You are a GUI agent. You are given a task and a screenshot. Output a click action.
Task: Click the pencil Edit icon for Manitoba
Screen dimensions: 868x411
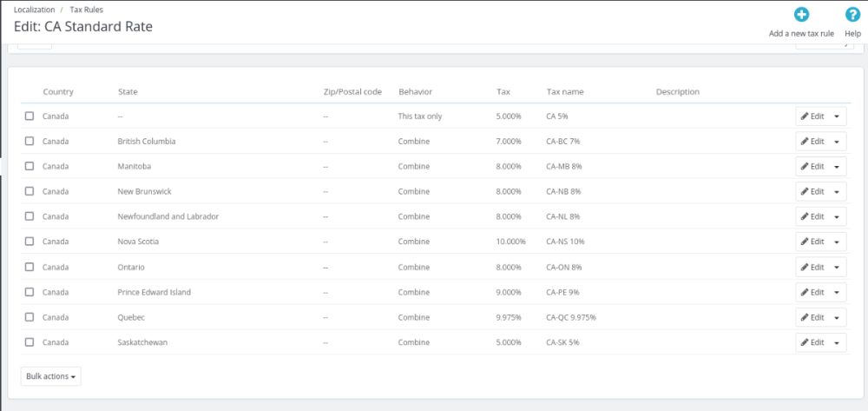[805, 167]
